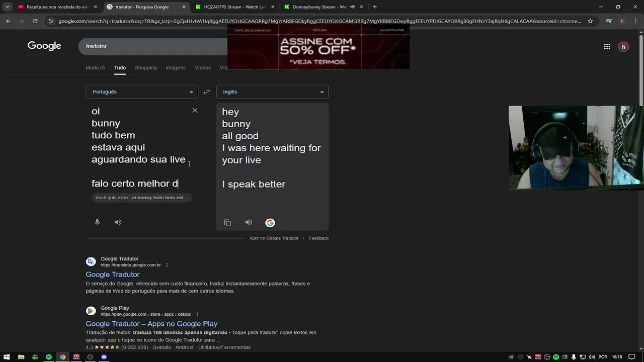
Task: Select the Imagens results tab
Action: tap(176, 68)
